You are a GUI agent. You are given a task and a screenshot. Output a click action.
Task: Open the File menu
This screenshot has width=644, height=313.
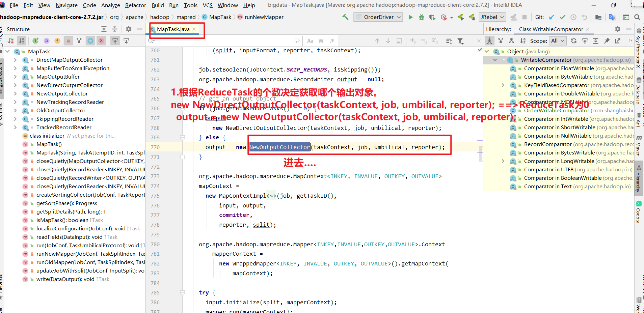tap(14, 5)
